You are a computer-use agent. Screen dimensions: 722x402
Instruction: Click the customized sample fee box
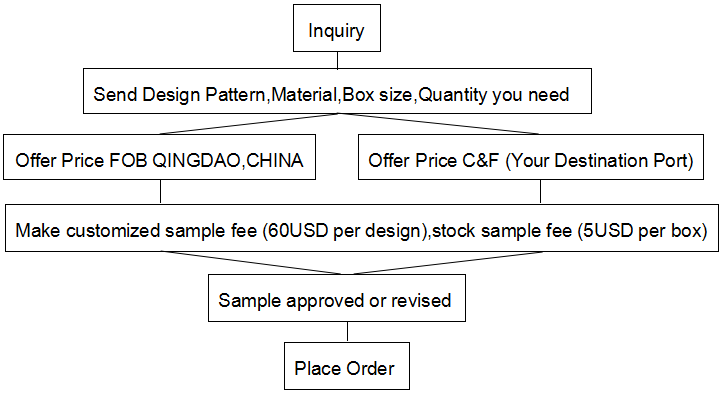click(x=362, y=228)
